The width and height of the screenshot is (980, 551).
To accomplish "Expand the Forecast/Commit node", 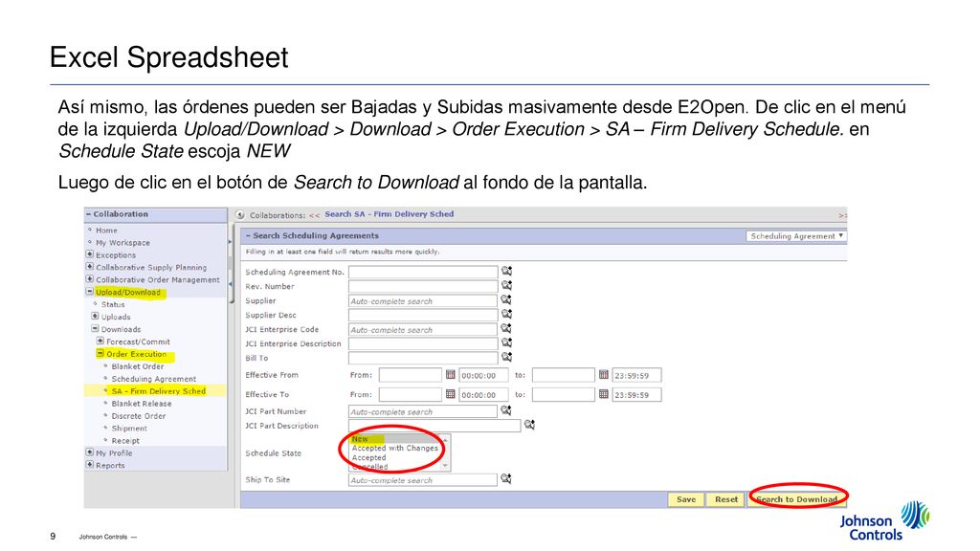I will [100, 342].
